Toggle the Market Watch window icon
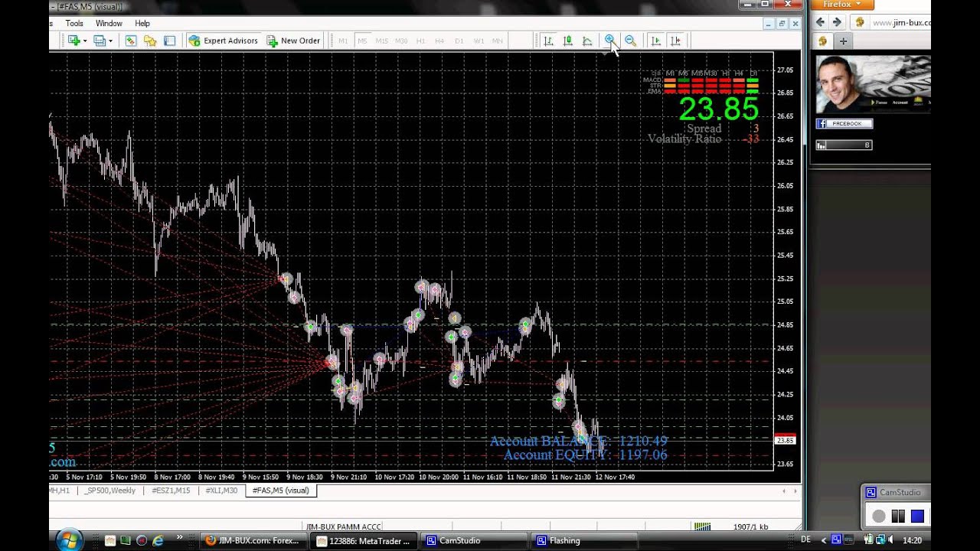The height and width of the screenshot is (551, 980). 131,41
